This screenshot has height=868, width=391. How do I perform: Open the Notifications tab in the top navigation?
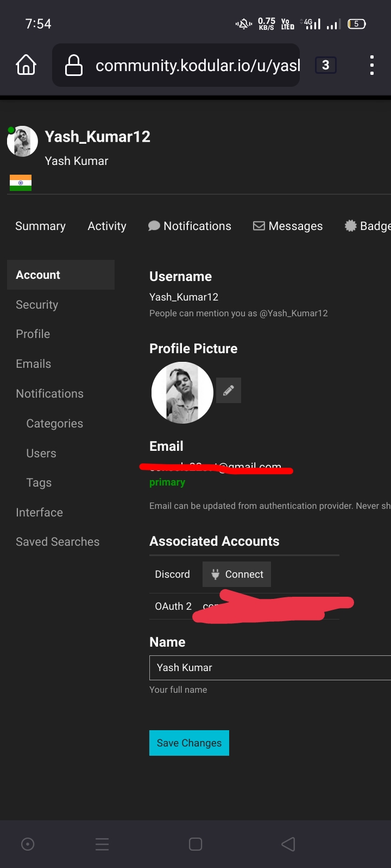(x=190, y=226)
